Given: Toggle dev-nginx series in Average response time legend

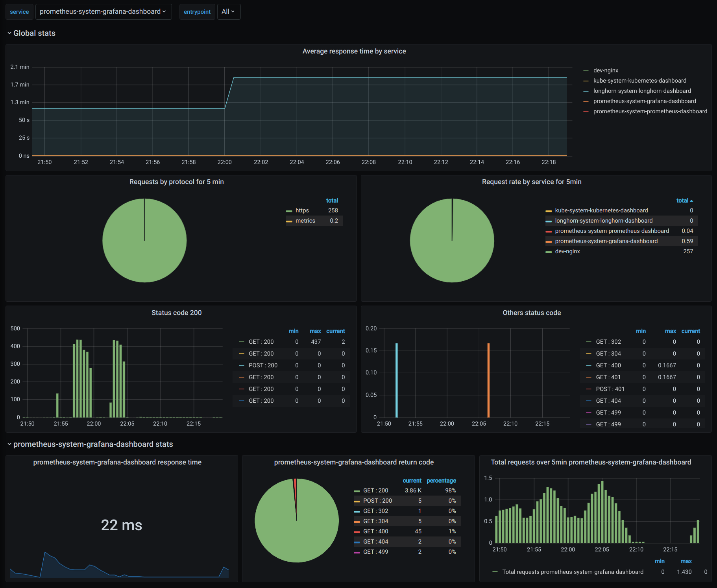Looking at the screenshot, I should pos(606,71).
